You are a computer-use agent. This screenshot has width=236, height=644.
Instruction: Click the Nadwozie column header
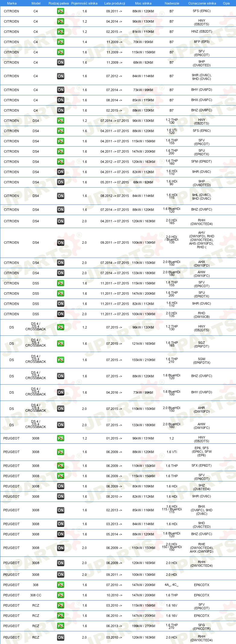point(172,3)
